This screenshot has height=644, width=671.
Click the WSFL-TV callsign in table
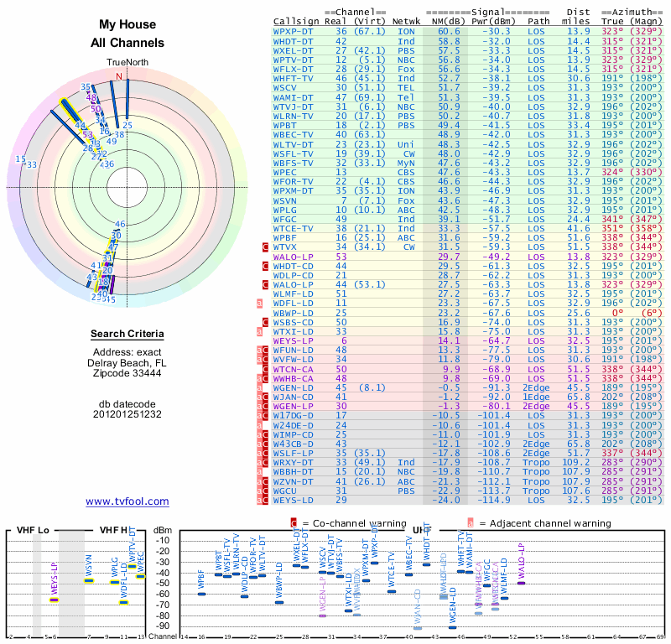point(293,154)
